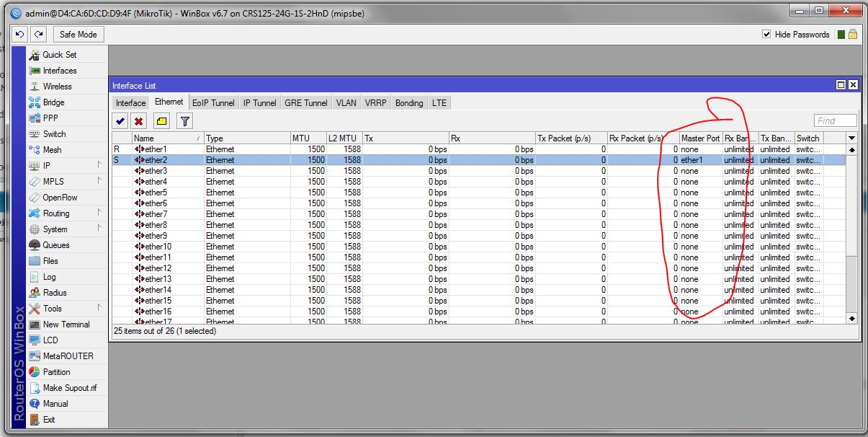The width and height of the screenshot is (868, 437).
Task: Open the column selection dropdown arrow
Action: [852, 138]
